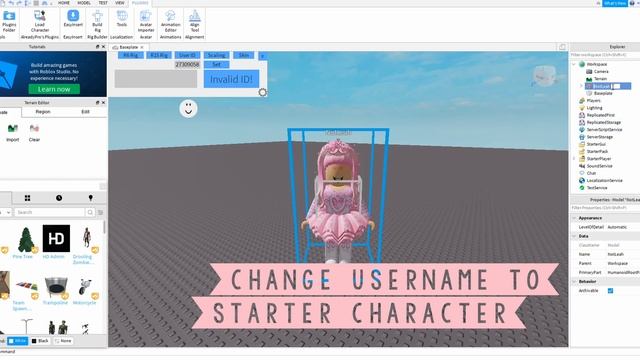Select the Align Tool

point(195,21)
